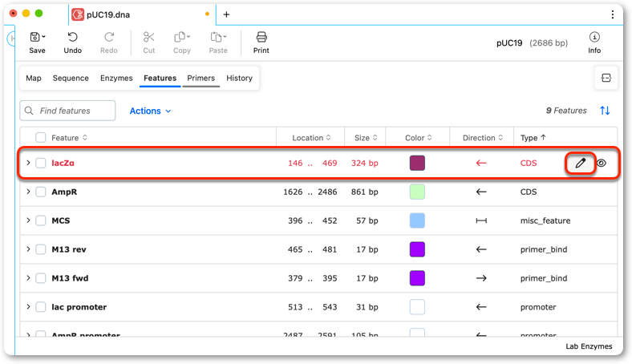The width and height of the screenshot is (632, 364).
Task: Open a new tab with plus icon
Action: click(x=226, y=14)
